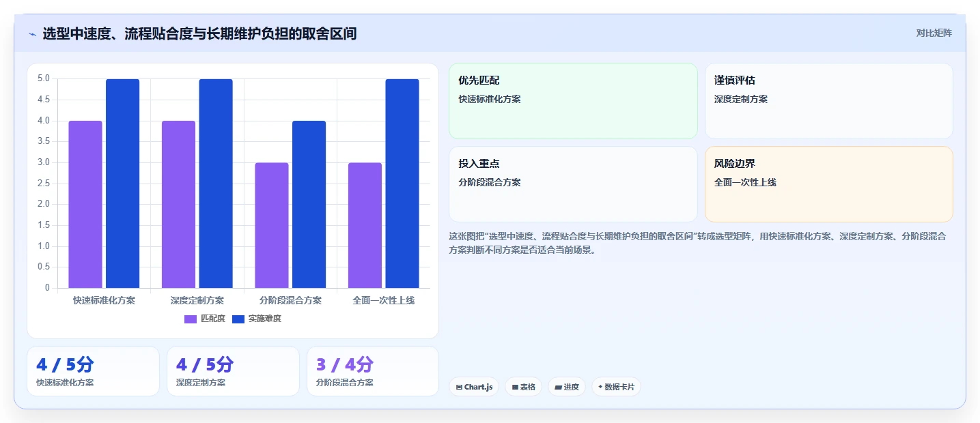The image size is (980, 423).
Task: Click 快速标准化方案 text in 优先匹配 card
Action: coord(490,99)
